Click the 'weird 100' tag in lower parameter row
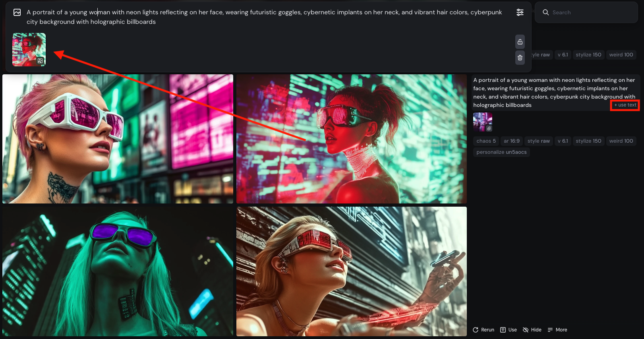Screen dimensions: 644x339 (x=621, y=141)
